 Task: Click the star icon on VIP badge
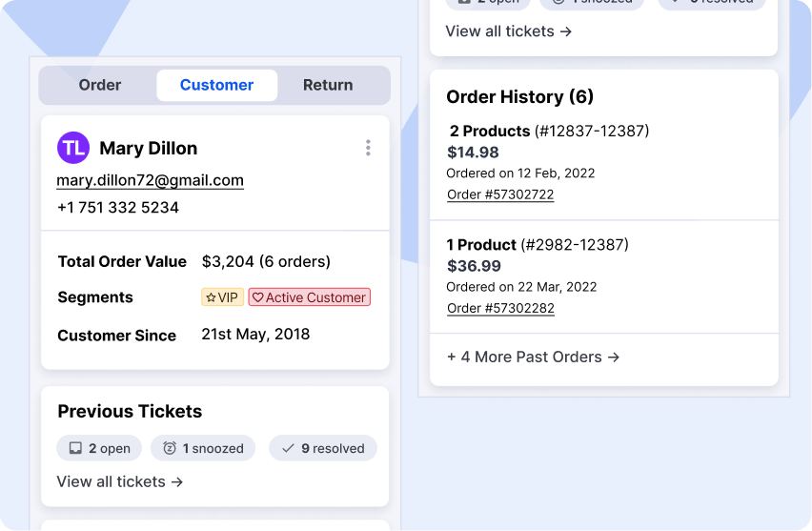pyautogui.click(x=211, y=297)
